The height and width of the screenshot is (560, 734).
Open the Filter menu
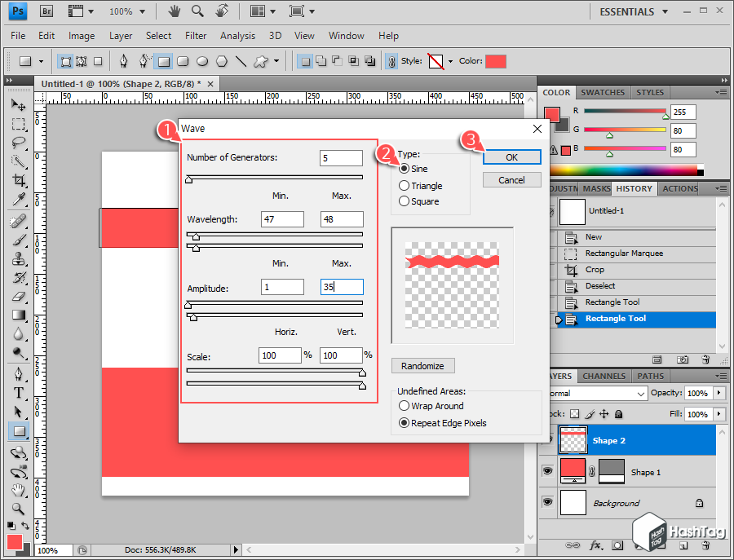pos(196,36)
